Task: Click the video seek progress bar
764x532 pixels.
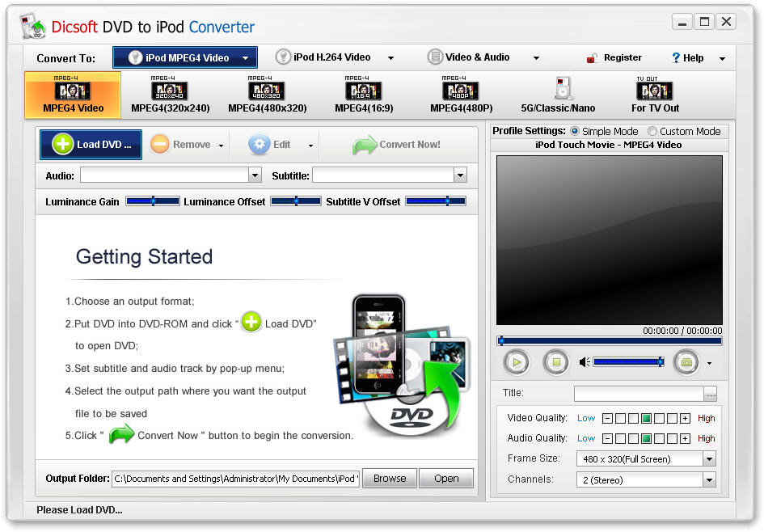Action: (610, 341)
